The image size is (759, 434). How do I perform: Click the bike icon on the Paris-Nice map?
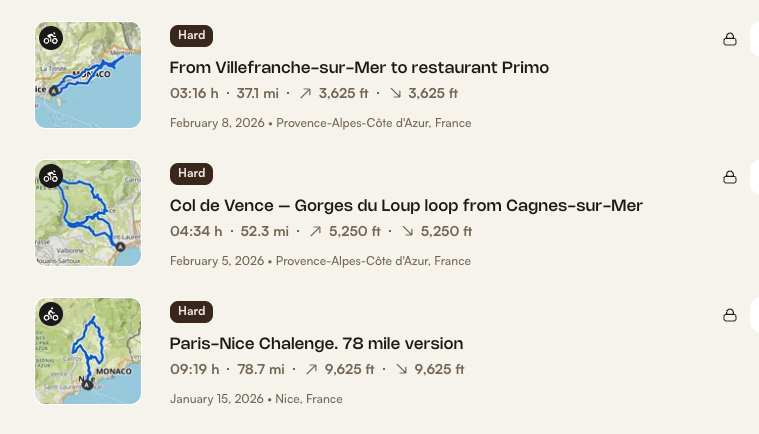[x=51, y=315]
